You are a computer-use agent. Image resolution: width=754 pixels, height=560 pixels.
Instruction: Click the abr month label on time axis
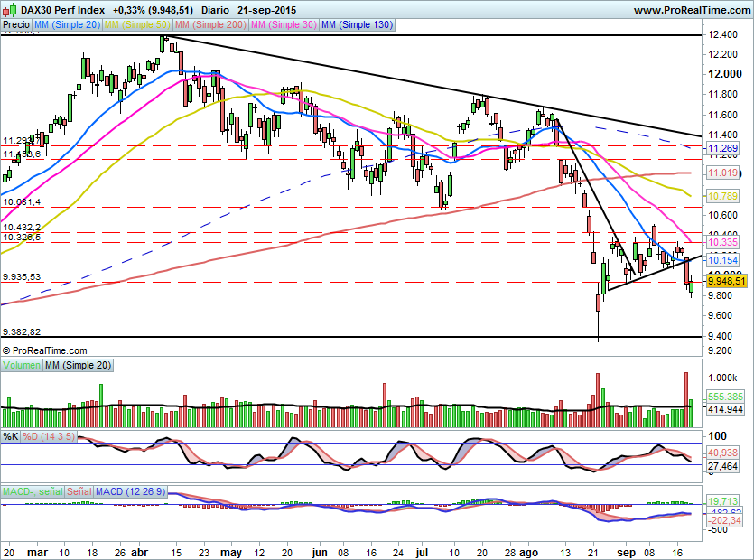139,553
